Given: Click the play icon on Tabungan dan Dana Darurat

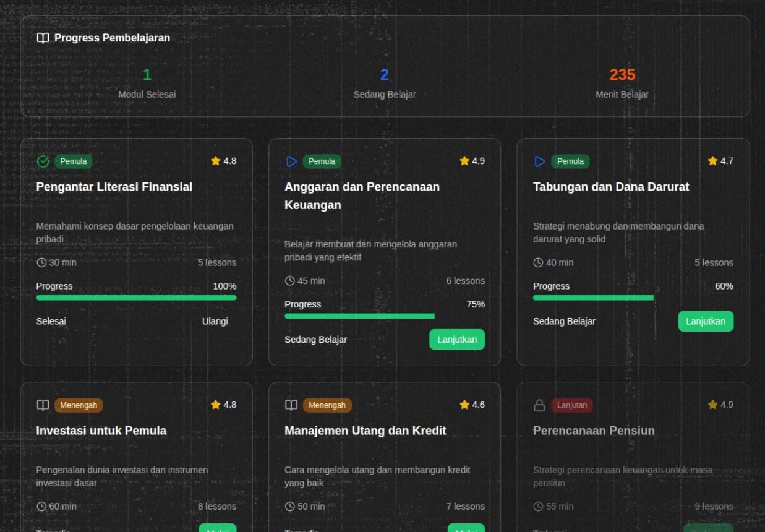Looking at the screenshot, I should [540, 161].
